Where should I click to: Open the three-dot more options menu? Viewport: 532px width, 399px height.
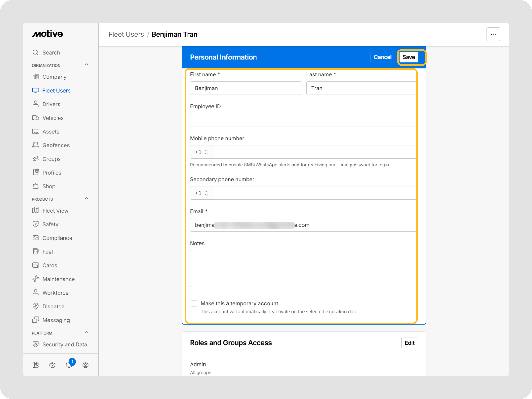pos(493,34)
